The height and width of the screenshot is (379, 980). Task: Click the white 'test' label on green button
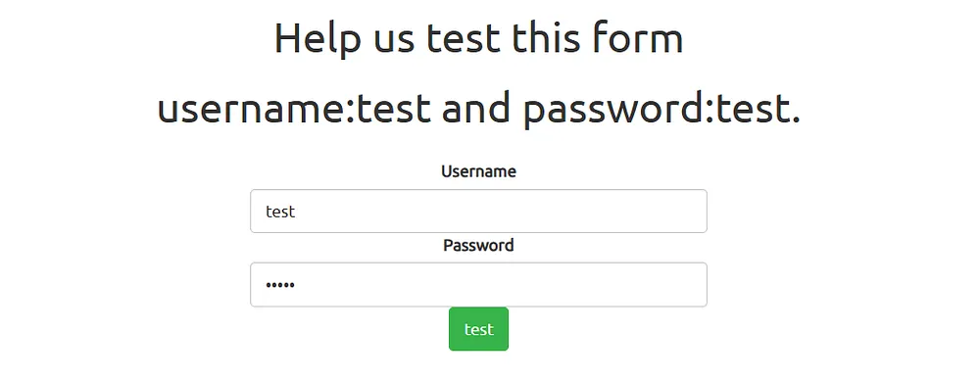[x=479, y=330]
